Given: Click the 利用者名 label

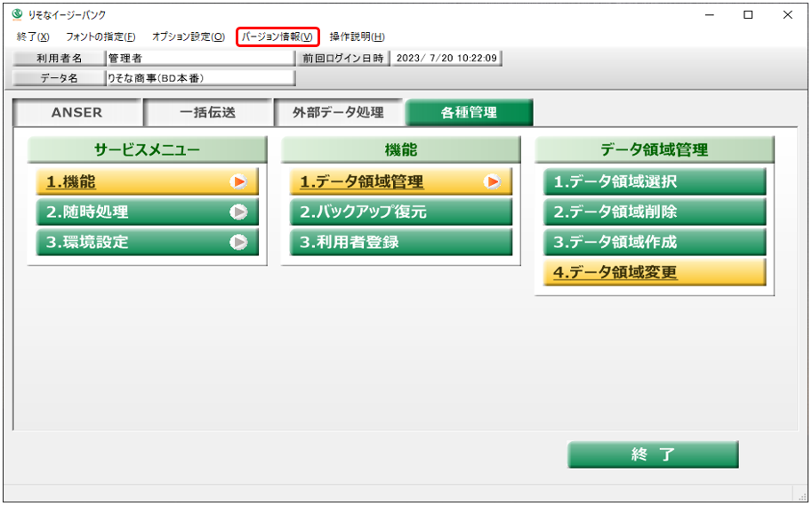Looking at the screenshot, I should (59, 58).
